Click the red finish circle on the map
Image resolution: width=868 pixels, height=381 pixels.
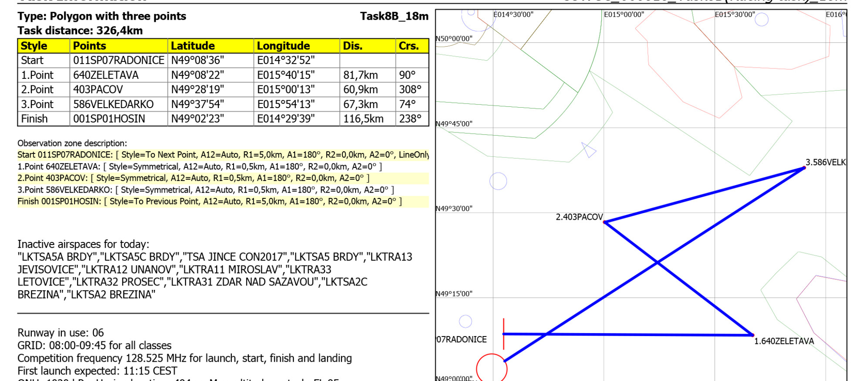tap(492, 368)
